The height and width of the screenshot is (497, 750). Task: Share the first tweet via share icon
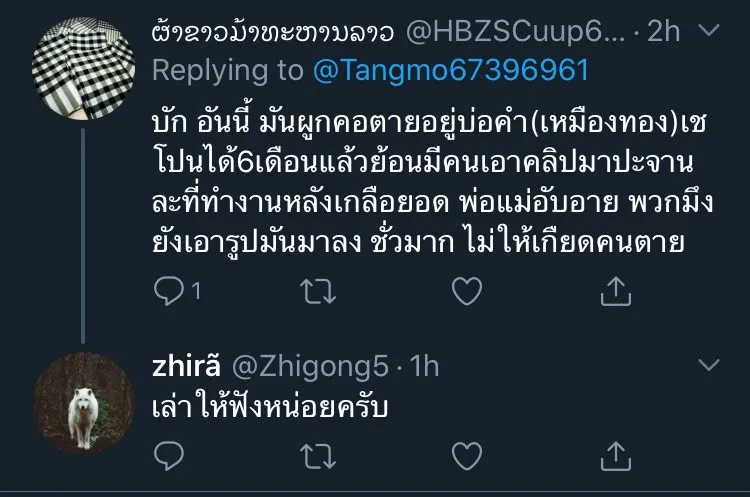coord(616,290)
